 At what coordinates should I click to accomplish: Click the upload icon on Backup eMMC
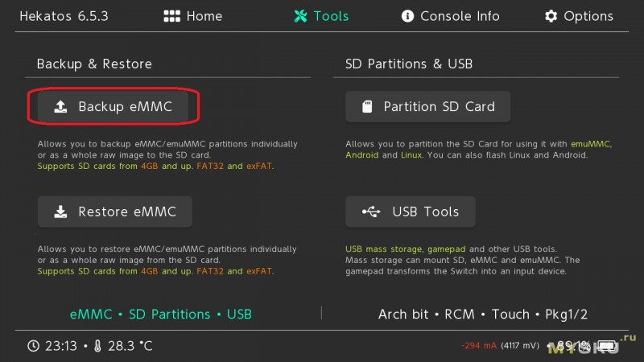point(60,106)
